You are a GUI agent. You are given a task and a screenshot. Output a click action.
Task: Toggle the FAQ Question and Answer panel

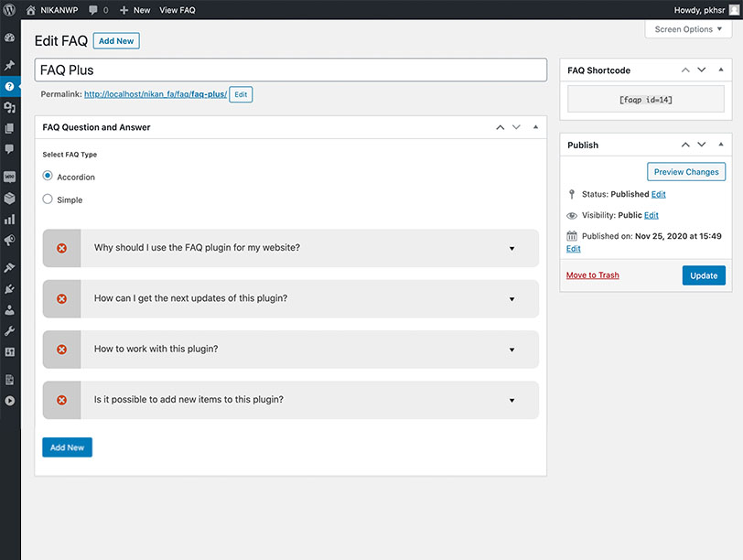(x=535, y=127)
